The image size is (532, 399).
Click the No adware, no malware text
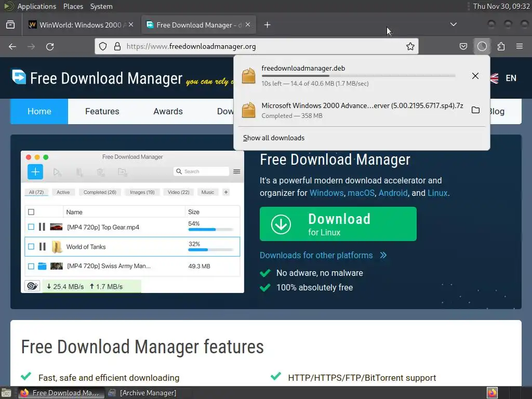coord(320,273)
